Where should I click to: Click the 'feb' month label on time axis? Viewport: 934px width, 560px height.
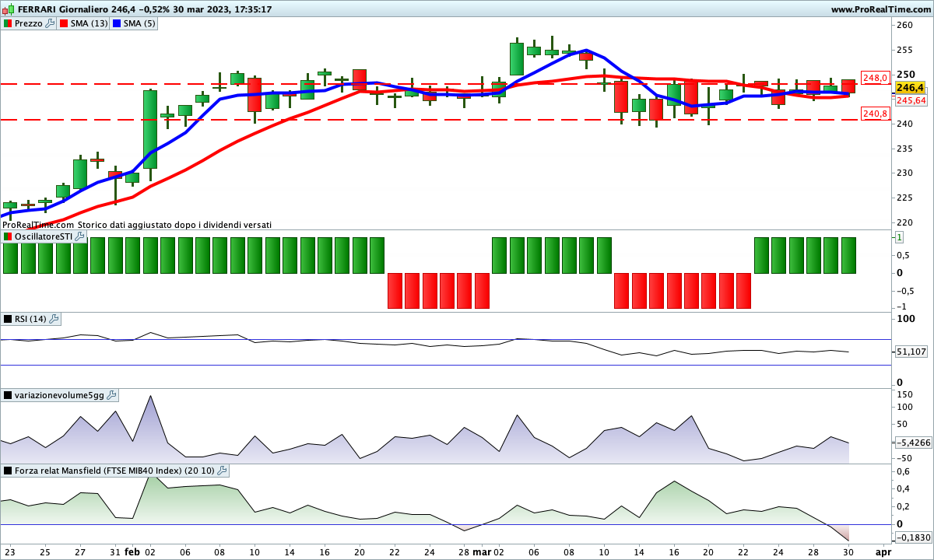point(132,551)
